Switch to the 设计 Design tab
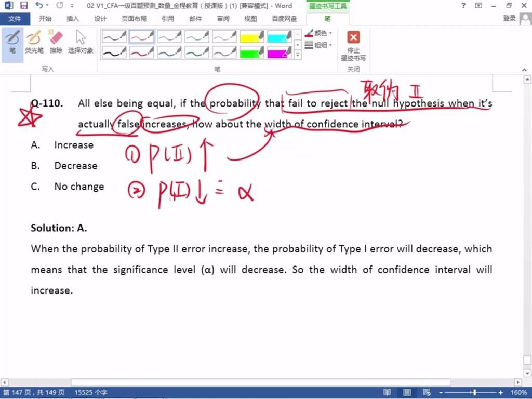Screen dimensions: 532x399 coord(100,19)
